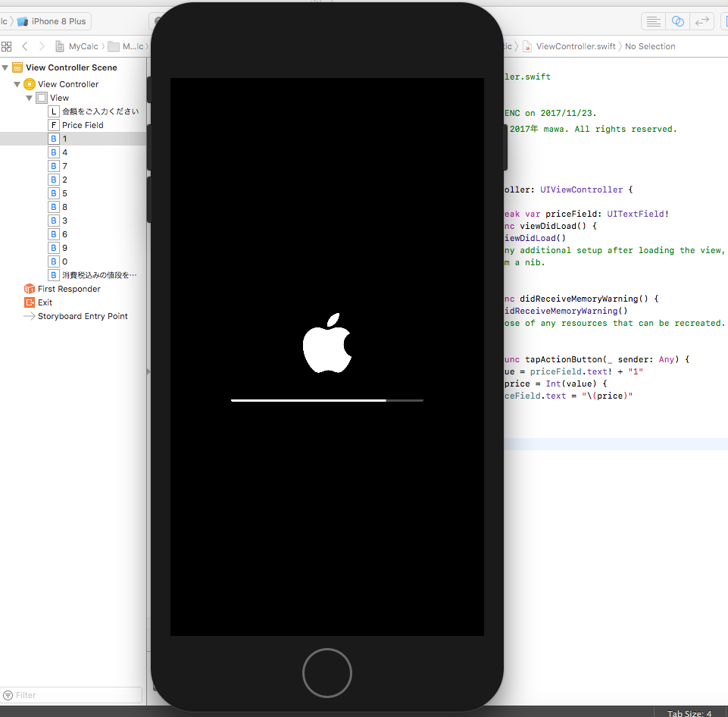Select the version editor button
728x717 pixels.
(701, 21)
